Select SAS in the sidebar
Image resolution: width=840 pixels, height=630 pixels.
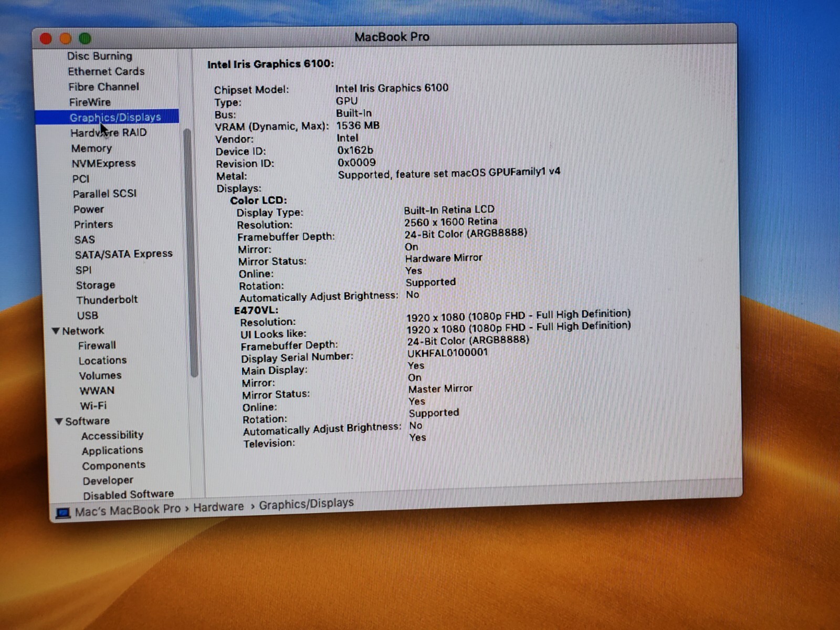pos(85,239)
